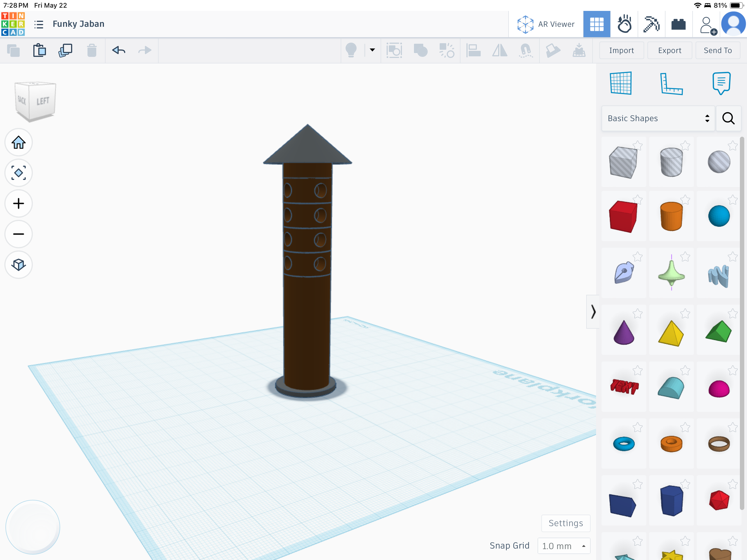The height and width of the screenshot is (560, 747).
Task: Collapse the shapes panel chevron
Action: (593, 312)
